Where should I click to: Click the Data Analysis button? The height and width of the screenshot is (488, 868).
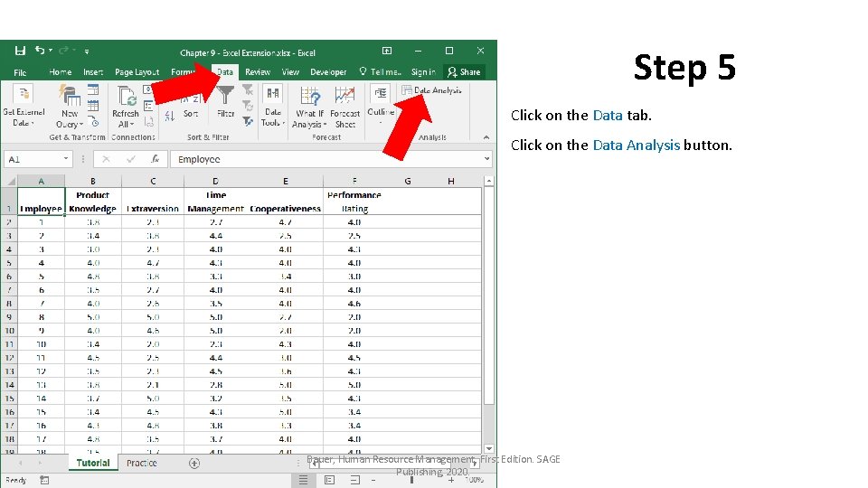[x=431, y=90]
